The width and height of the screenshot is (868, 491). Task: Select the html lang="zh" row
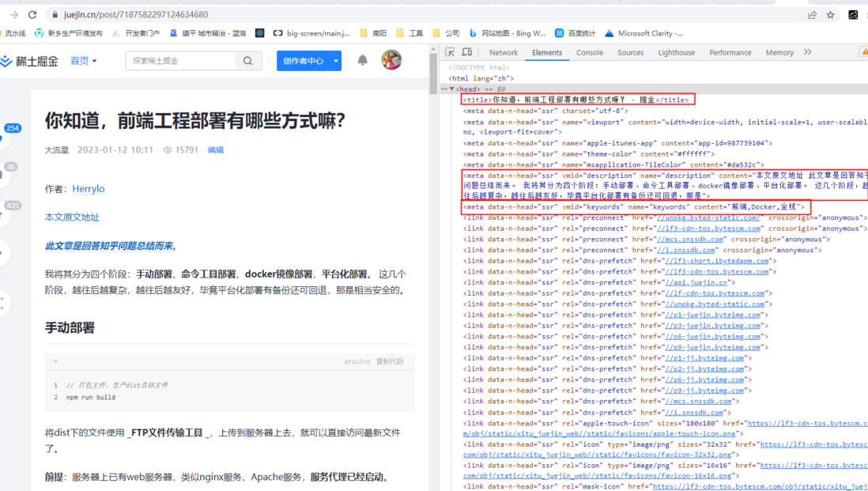point(481,78)
